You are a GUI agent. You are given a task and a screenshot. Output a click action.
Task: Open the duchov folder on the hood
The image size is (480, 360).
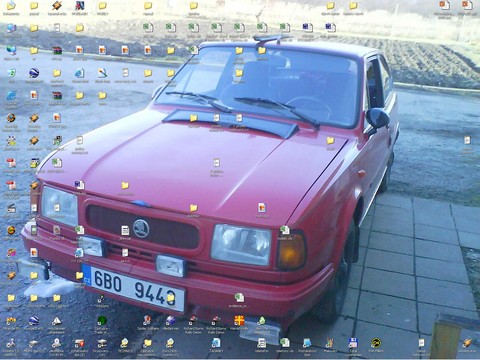click(x=193, y=208)
